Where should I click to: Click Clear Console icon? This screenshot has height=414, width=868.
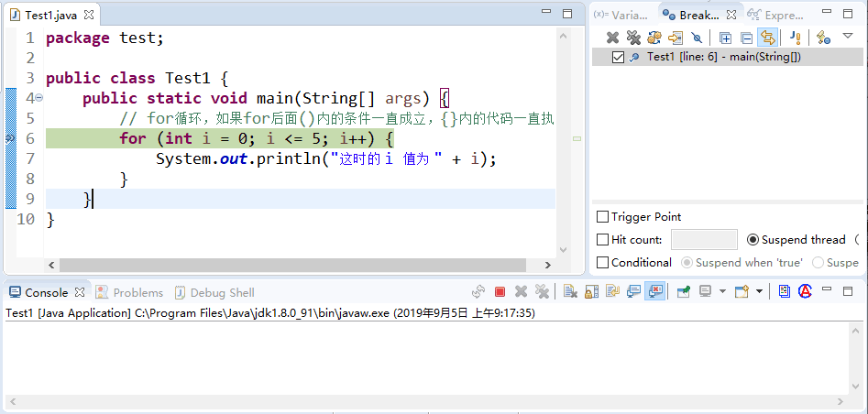[569, 292]
